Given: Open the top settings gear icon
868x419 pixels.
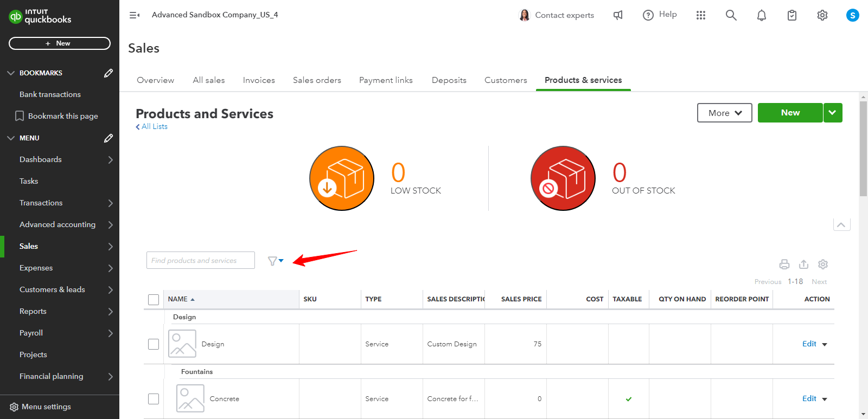Looking at the screenshot, I should click(822, 15).
